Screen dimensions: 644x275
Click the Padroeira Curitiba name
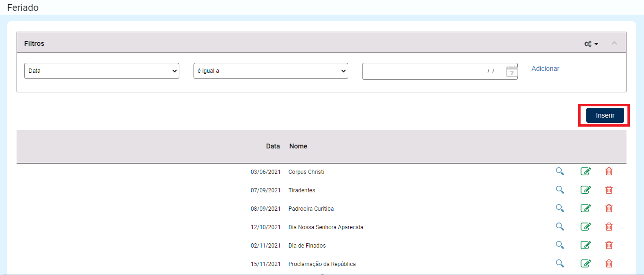point(311,209)
